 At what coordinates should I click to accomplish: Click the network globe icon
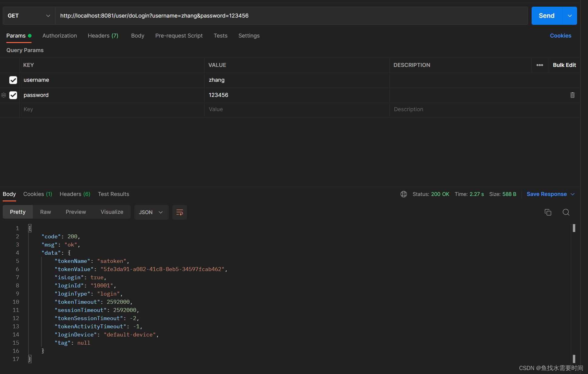[x=403, y=194]
